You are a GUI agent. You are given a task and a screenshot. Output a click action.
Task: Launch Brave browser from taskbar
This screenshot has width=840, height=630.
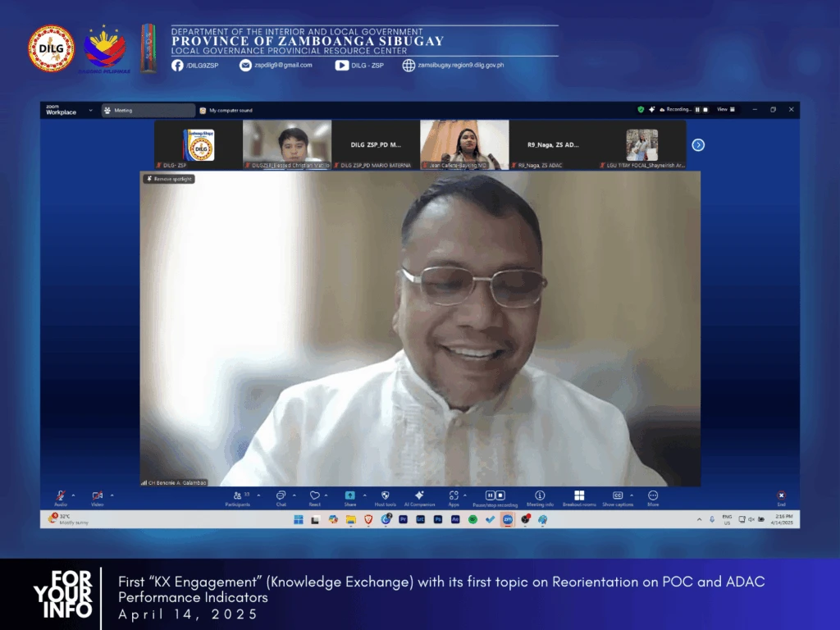pyautogui.click(x=368, y=519)
